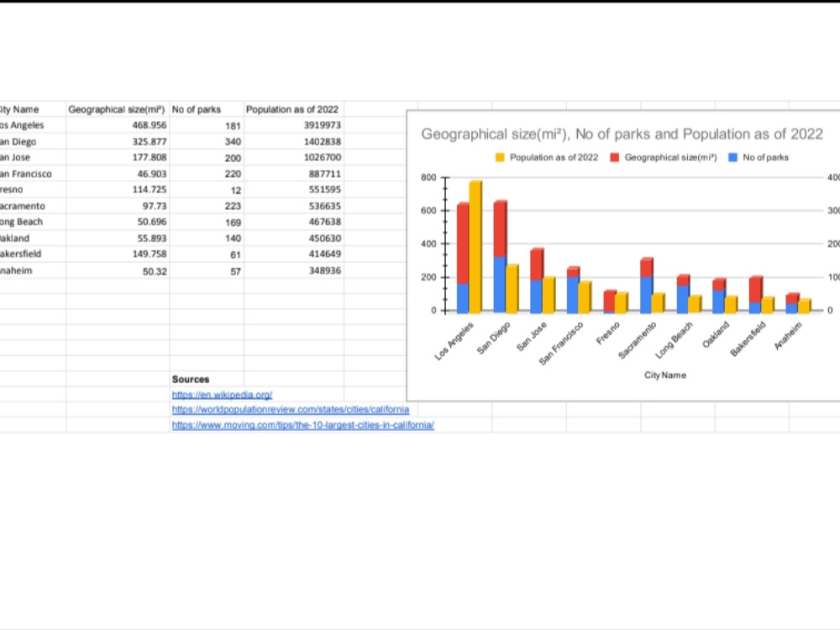Click the cell containing 50.696
The image size is (840, 630).
pyautogui.click(x=118, y=222)
